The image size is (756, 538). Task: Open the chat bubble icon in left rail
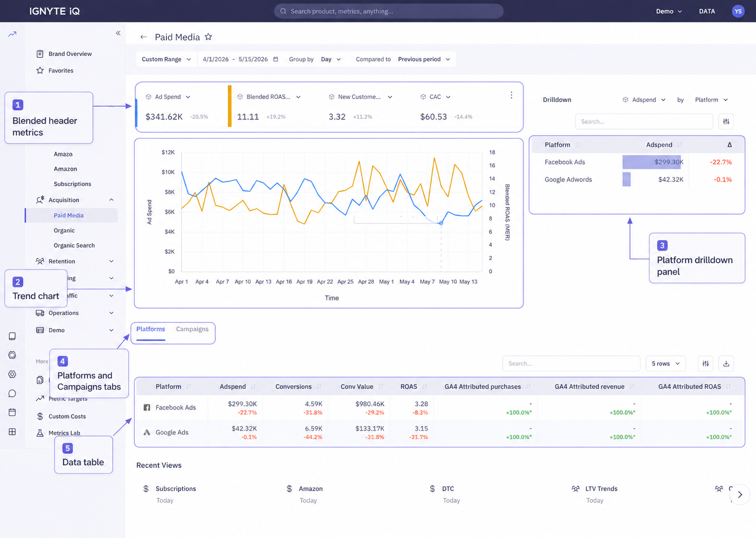point(12,394)
